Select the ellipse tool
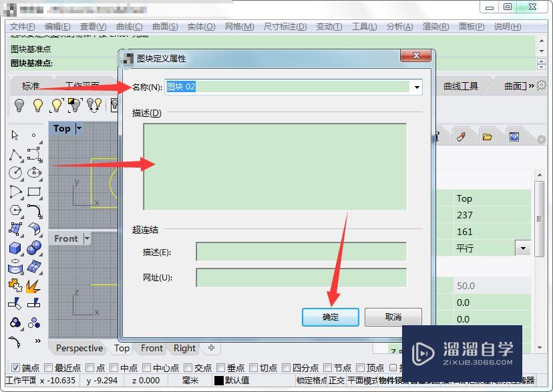553x392 pixels. tap(34, 173)
